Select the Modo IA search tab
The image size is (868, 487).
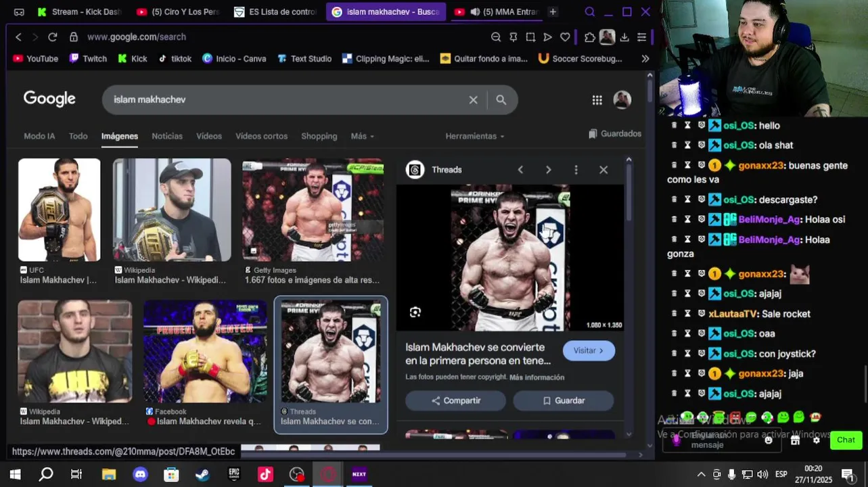point(39,136)
